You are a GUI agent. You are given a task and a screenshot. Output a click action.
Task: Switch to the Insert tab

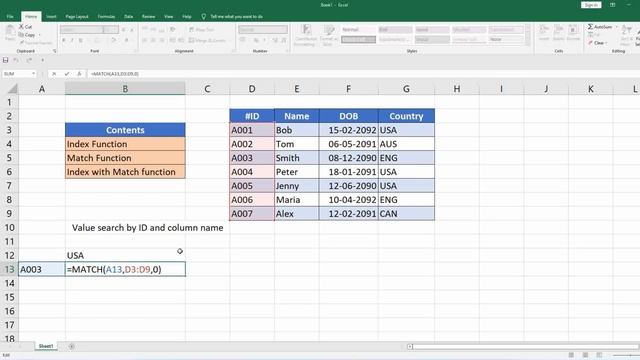click(51, 16)
